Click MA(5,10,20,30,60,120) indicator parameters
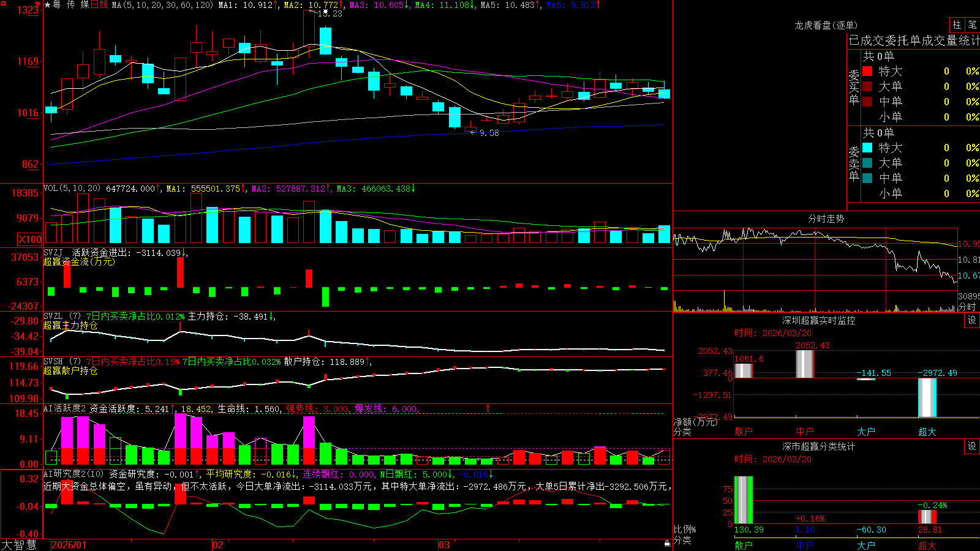This screenshot has width=980, height=551. click(x=162, y=5)
